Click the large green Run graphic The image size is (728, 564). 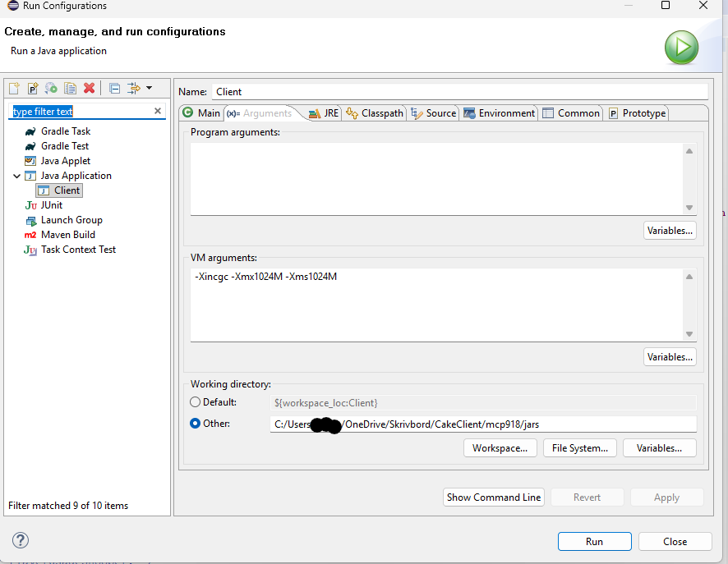coord(681,48)
